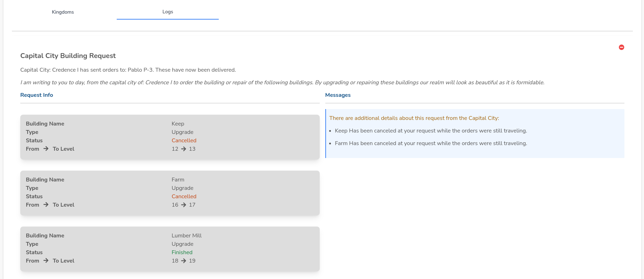Click the Request Info heading
This screenshot has height=279, width=644.
(x=37, y=95)
